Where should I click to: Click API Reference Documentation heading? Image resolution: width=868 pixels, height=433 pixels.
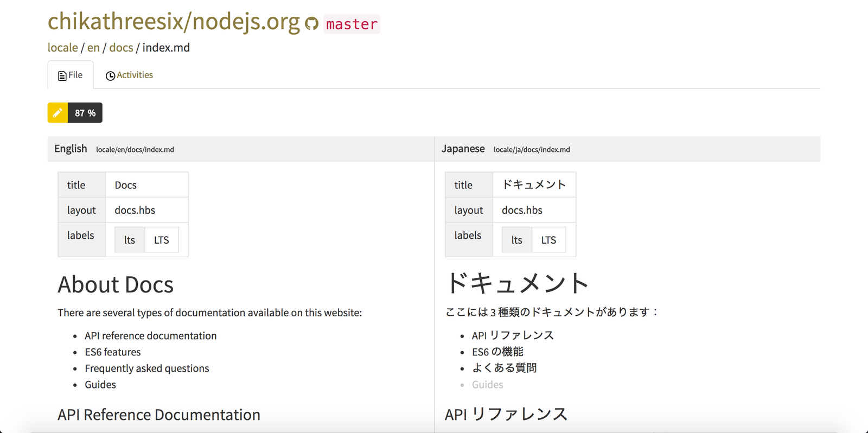coord(159,415)
